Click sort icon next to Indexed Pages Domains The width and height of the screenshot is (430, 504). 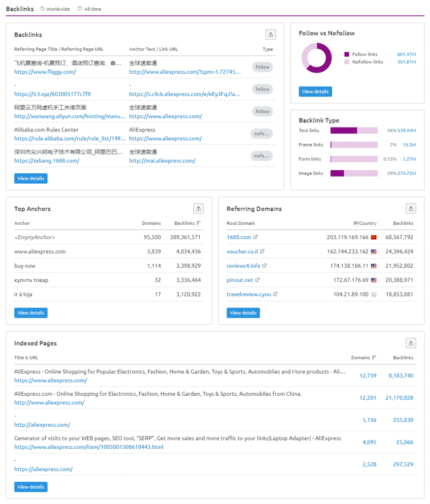tap(374, 358)
